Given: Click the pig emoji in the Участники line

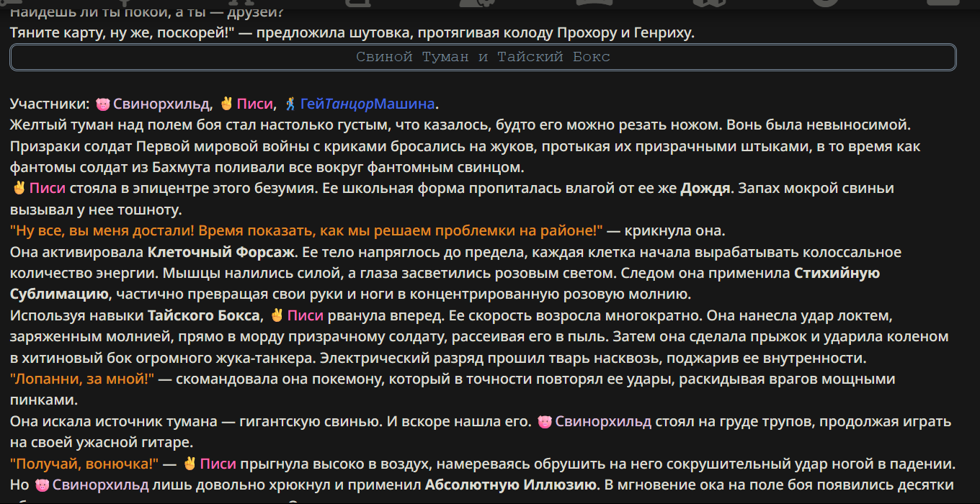Looking at the screenshot, I should click(102, 104).
